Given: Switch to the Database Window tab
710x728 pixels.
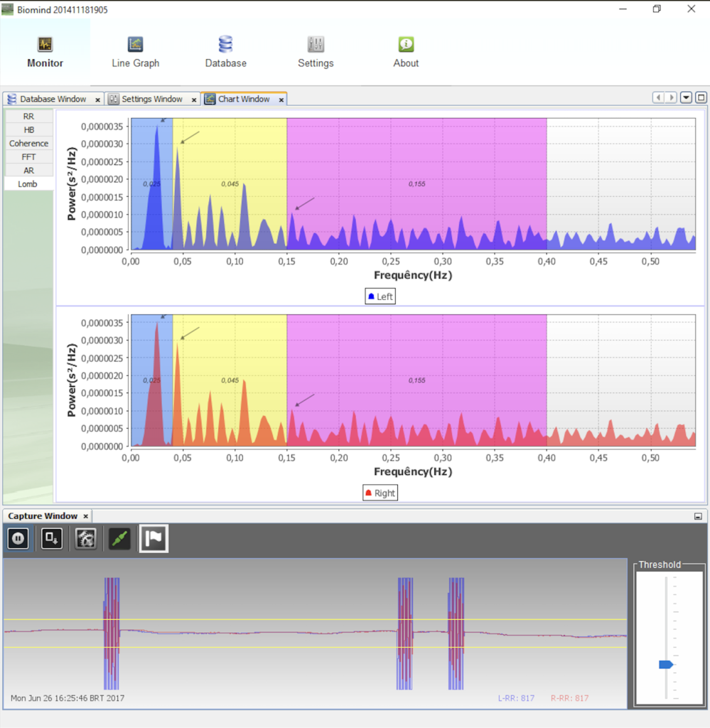Looking at the screenshot, I should pos(53,99).
